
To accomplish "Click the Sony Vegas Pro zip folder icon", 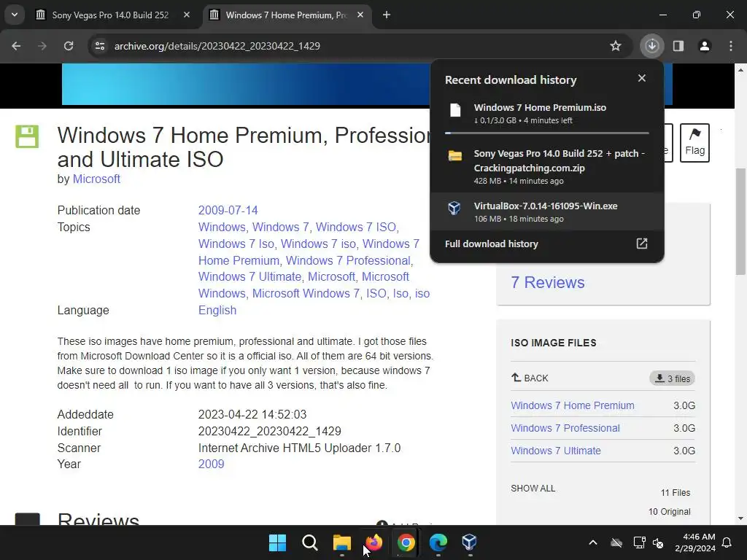I will (x=455, y=156).
